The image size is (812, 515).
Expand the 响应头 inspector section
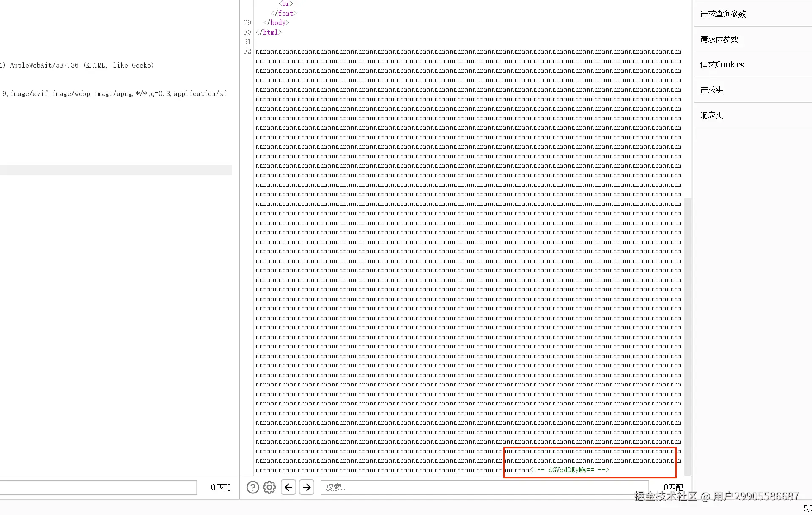point(711,115)
